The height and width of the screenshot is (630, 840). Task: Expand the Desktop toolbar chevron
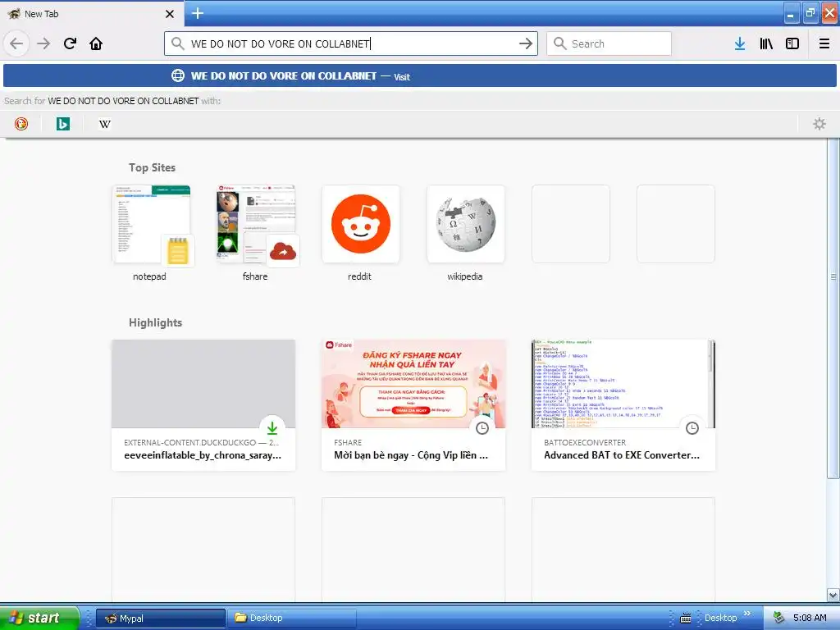tap(747, 614)
